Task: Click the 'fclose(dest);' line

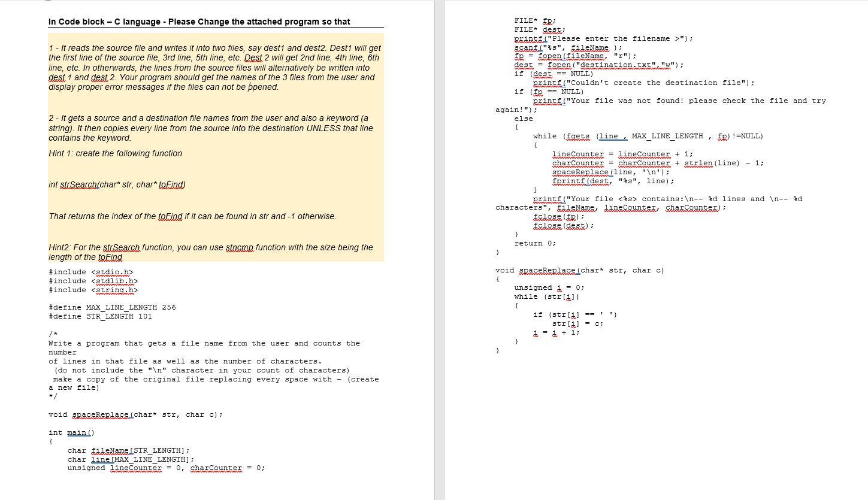Action: click(564, 225)
